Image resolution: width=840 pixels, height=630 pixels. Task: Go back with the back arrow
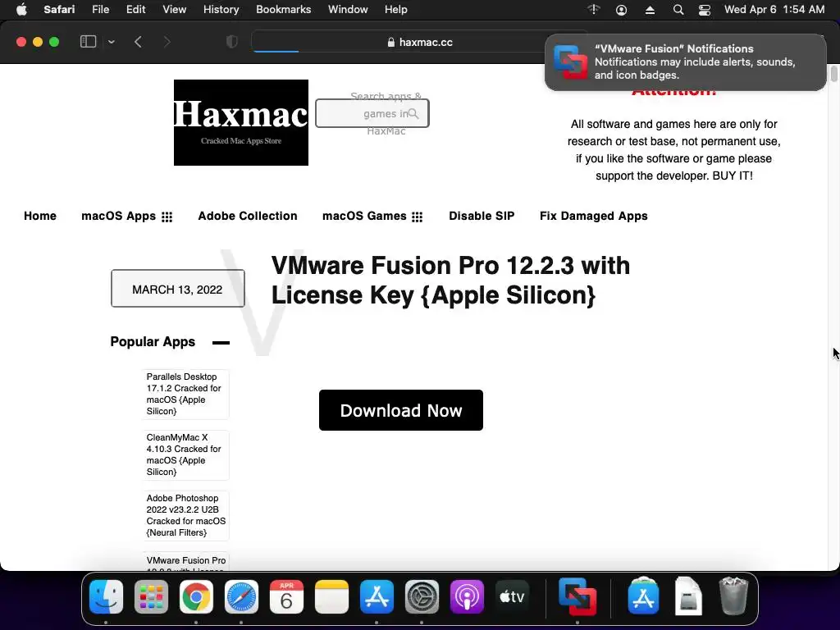tap(138, 42)
